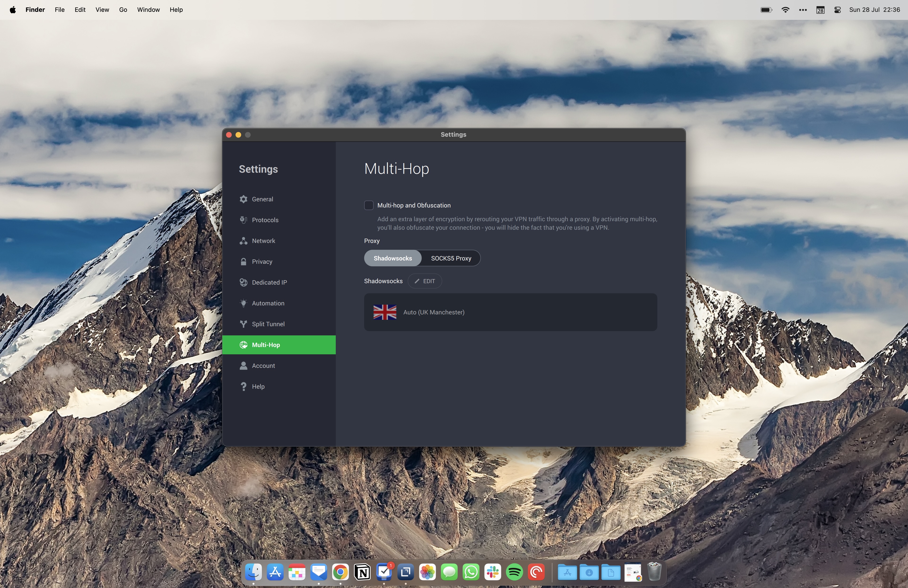Click the Privacy padlock icon
Image resolution: width=908 pixels, height=588 pixels.
(243, 261)
